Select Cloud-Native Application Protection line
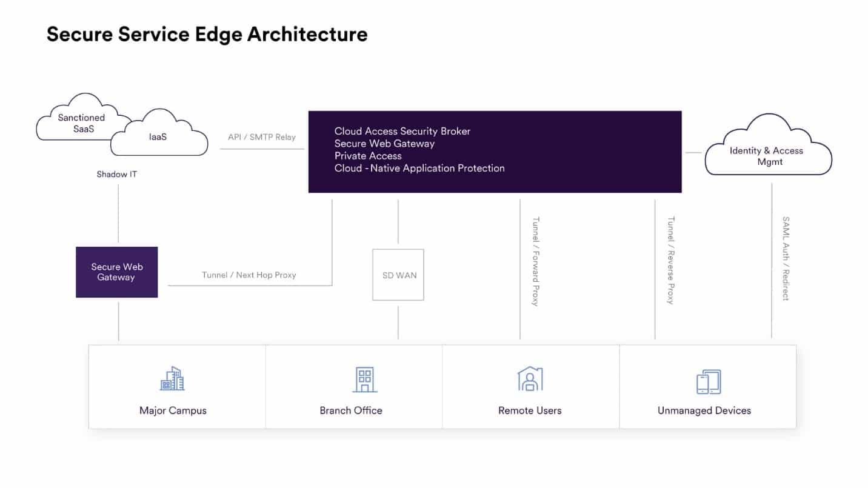This screenshot has height=488, width=868. point(419,169)
